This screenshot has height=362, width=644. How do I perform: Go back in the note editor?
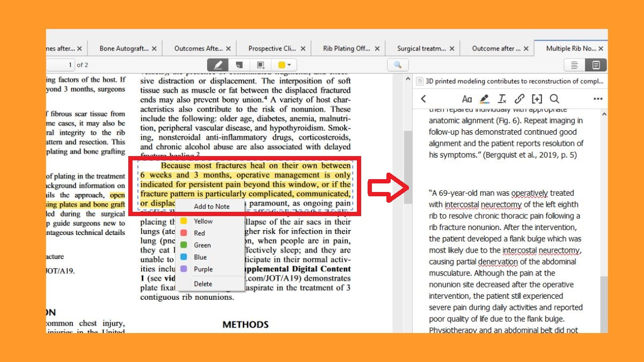pos(423,99)
